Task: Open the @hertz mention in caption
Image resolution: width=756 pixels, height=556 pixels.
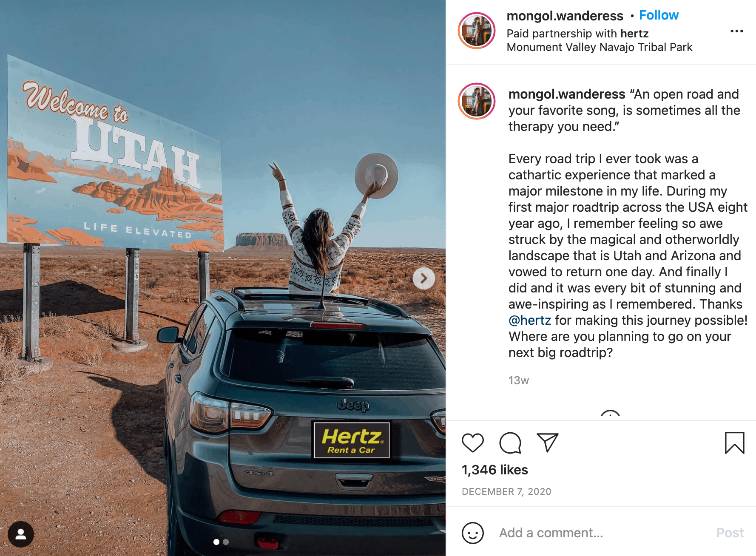Action: pyautogui.click(x=530, y=320)
